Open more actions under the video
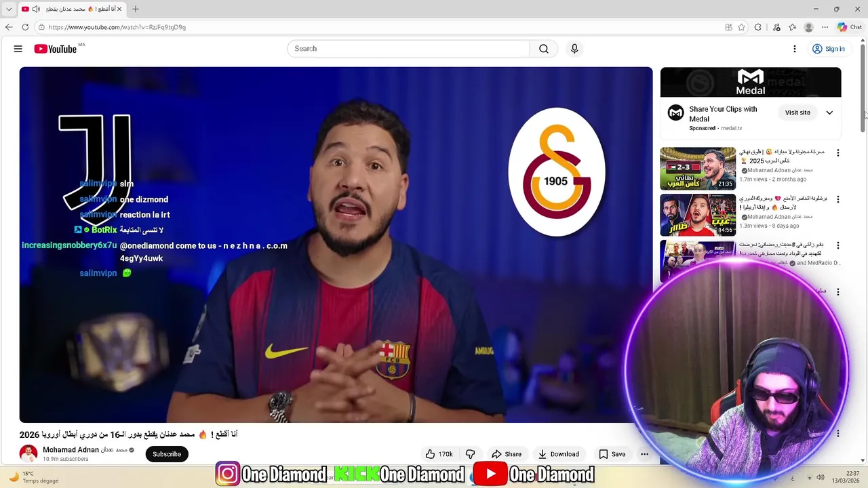 pos(644,454)
